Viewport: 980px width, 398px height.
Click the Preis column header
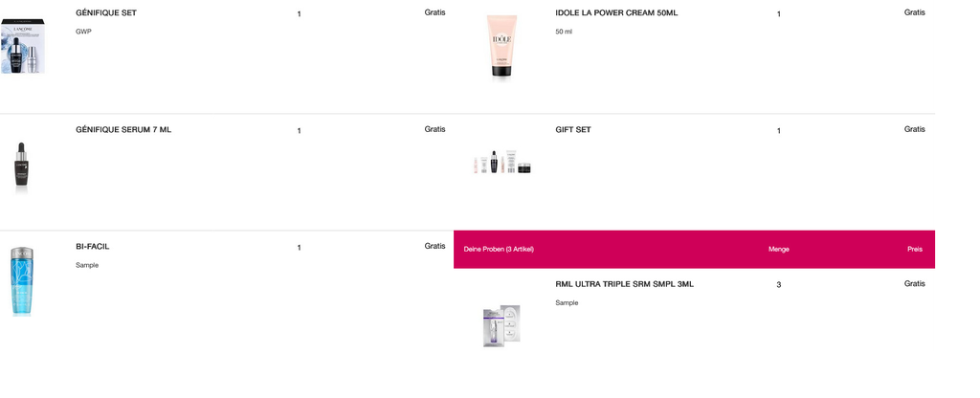[x=914, y=250]
